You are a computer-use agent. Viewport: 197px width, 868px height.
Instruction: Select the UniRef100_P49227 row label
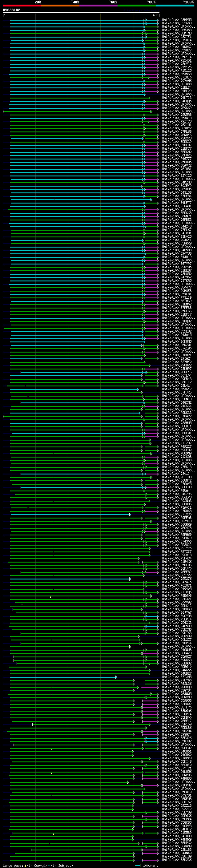177,446
